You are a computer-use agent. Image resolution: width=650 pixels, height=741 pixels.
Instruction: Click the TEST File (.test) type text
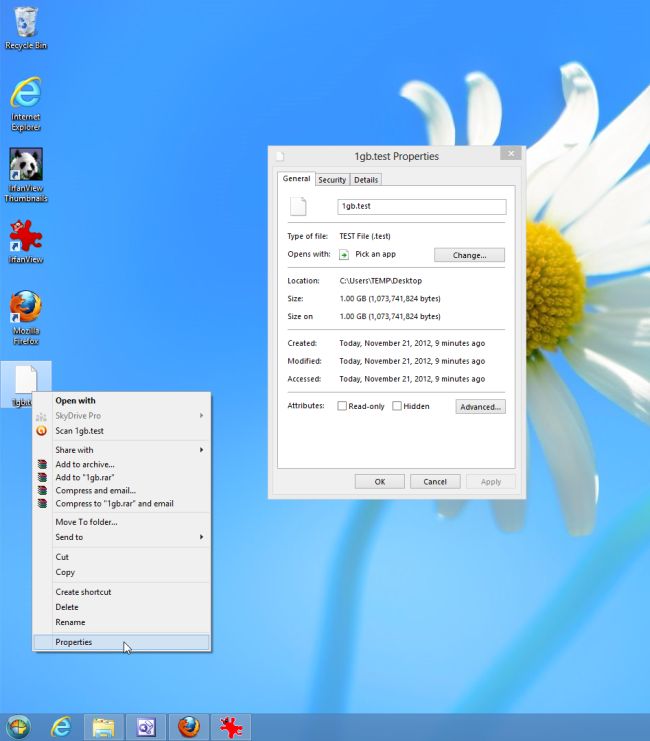click(365, 236)
